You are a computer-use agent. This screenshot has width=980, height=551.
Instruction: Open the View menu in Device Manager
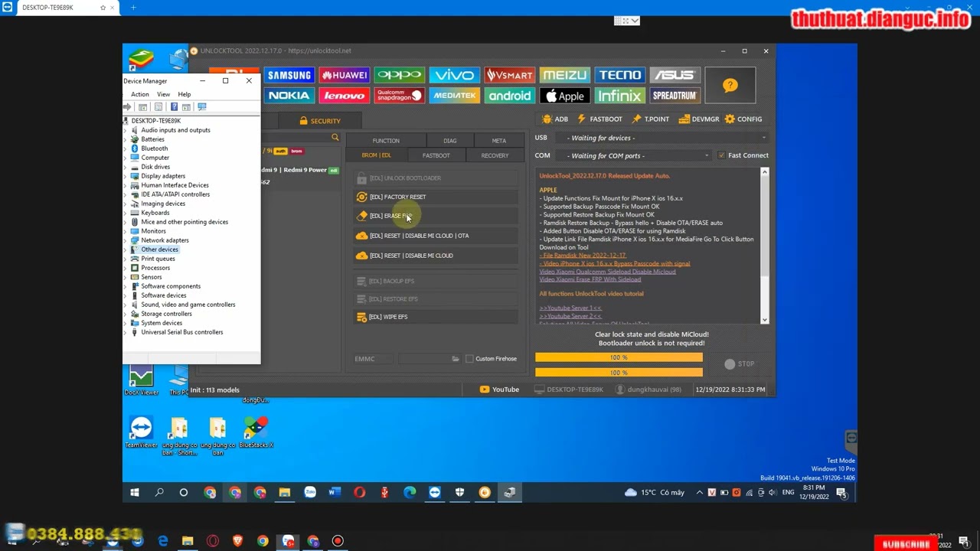click(x=163, y=94)
